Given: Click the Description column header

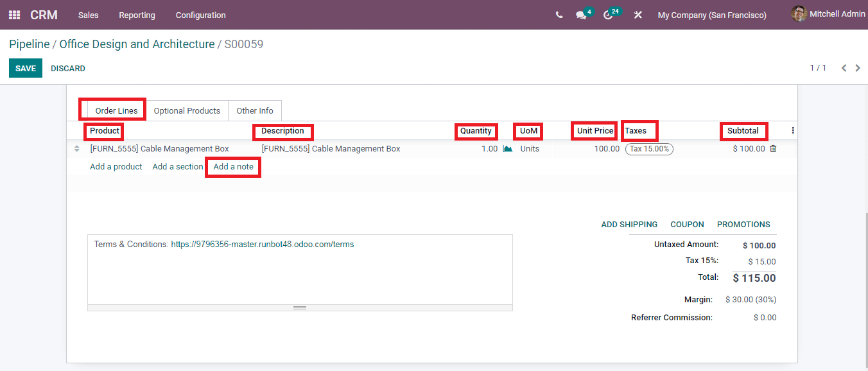Looking at the screenshot, I should pyautogui.click(x=282, y=131).
